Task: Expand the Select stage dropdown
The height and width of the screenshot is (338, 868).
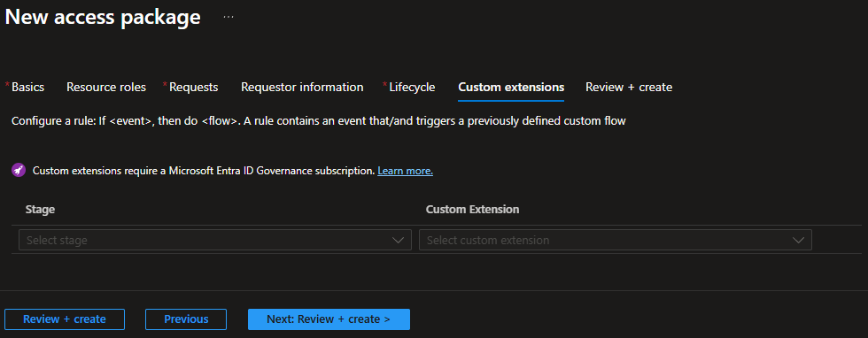Action: (214, 240)
